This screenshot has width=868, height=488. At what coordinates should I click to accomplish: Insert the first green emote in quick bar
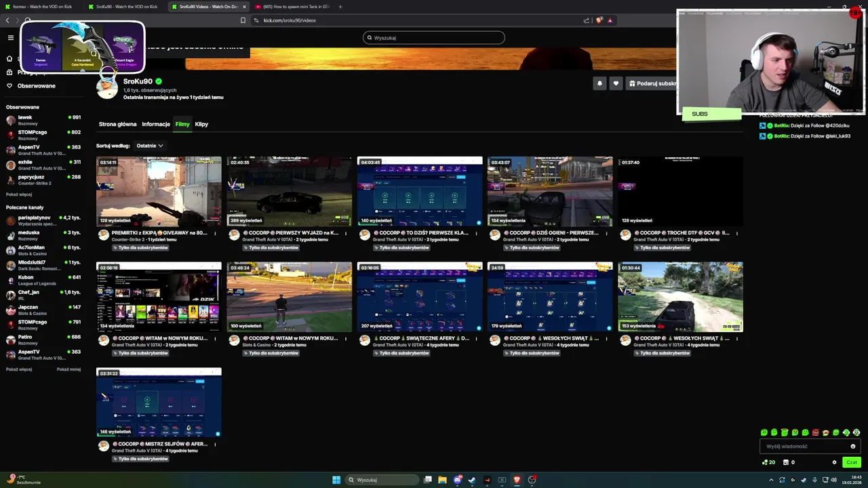pos(764,432)
